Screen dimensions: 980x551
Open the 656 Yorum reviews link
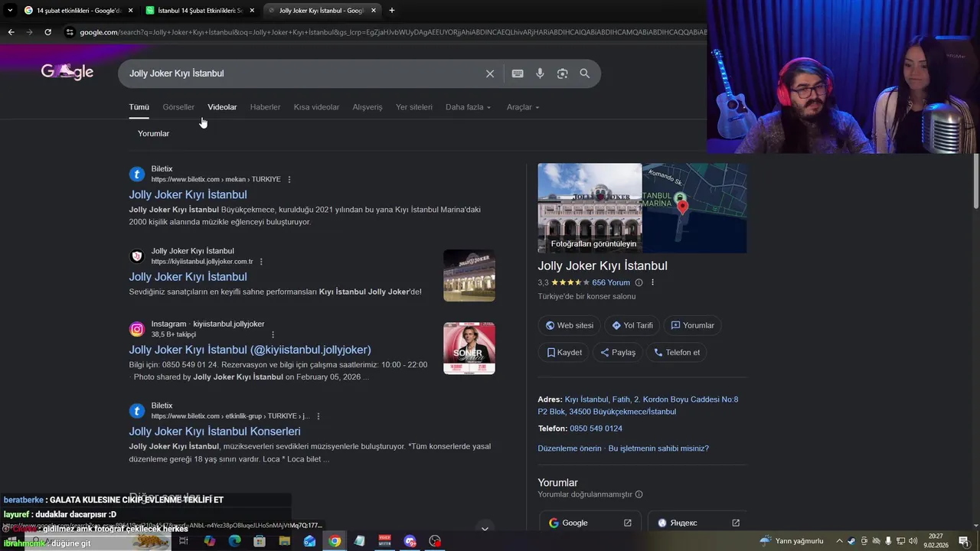pyautogui.click(x=611, y=282)
